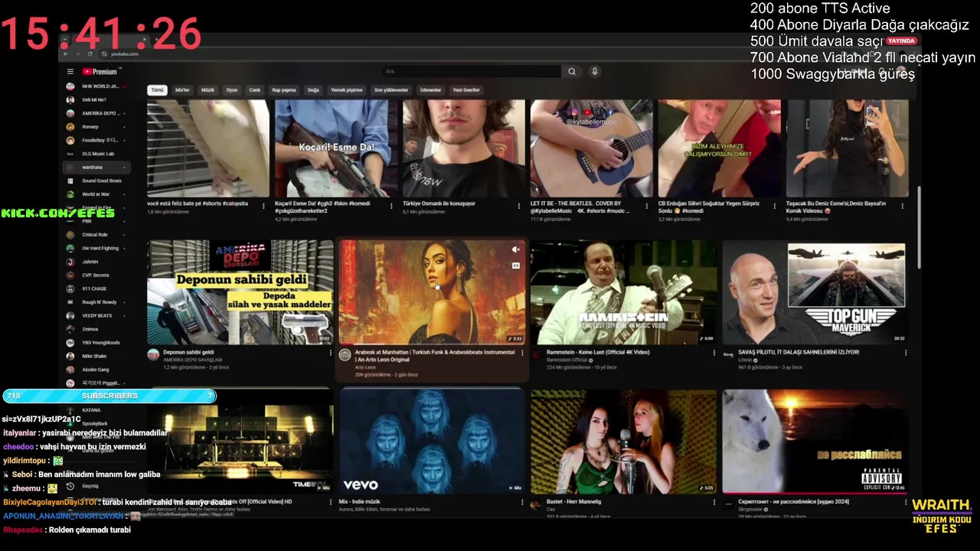Open Critical Role channel in sidebar
This screenshot has width=980, height=551.
(96, 235)
